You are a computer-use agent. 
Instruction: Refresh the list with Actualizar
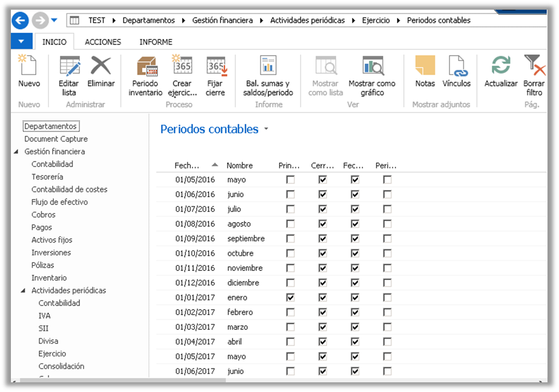pos(501,67)
